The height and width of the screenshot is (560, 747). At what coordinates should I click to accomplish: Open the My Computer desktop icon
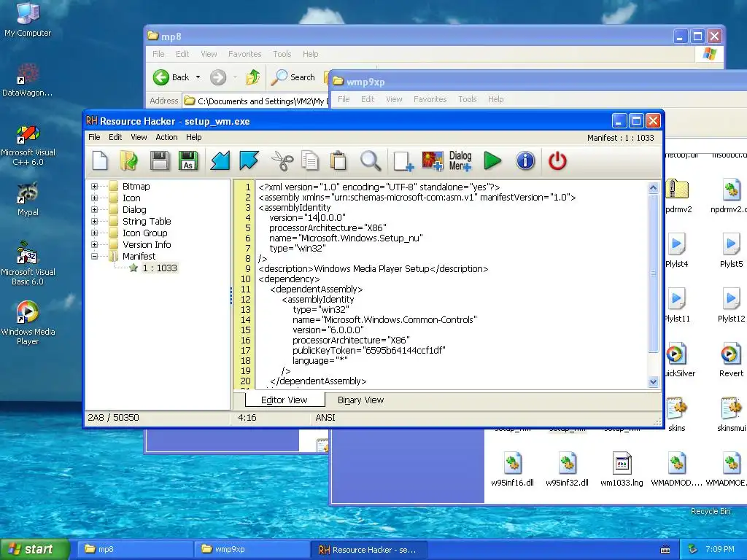click(28, 19)
